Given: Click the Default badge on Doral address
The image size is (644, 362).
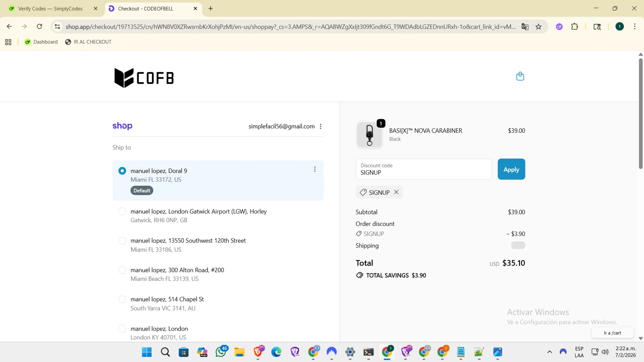Looking at the screenshot, I should point(142,190).
